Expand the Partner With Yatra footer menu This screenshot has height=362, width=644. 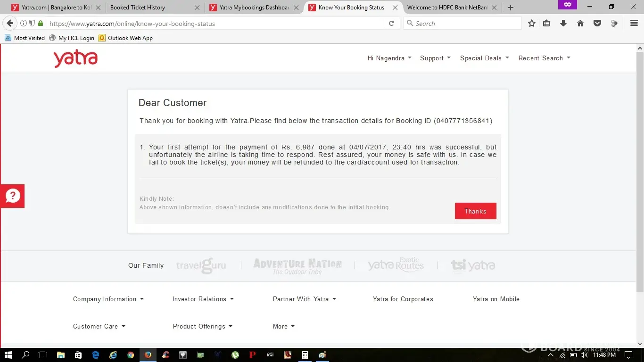coord(304,299)
